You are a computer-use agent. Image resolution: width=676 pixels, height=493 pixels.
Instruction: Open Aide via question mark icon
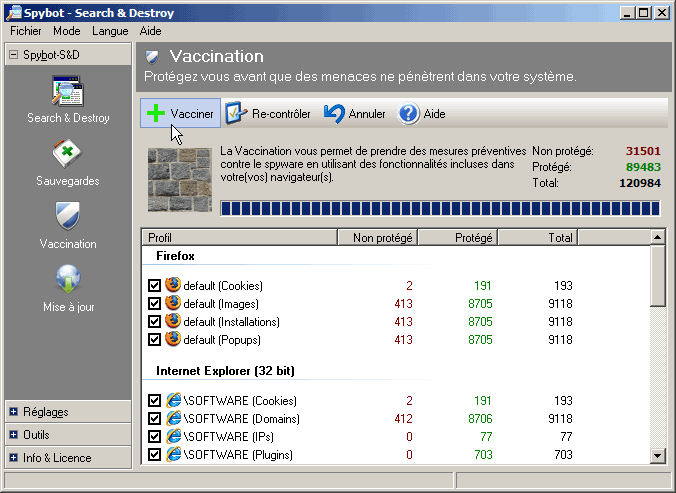pos(409,114)
